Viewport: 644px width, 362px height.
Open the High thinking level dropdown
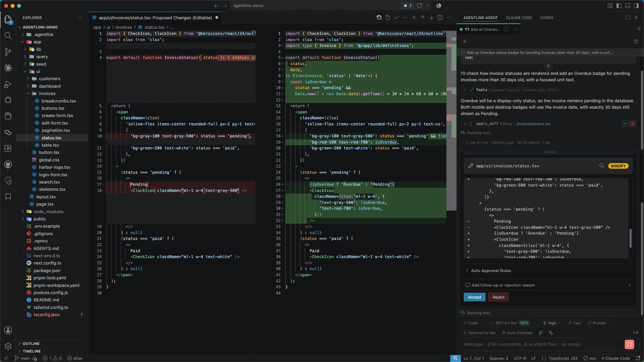click(552, 323)
